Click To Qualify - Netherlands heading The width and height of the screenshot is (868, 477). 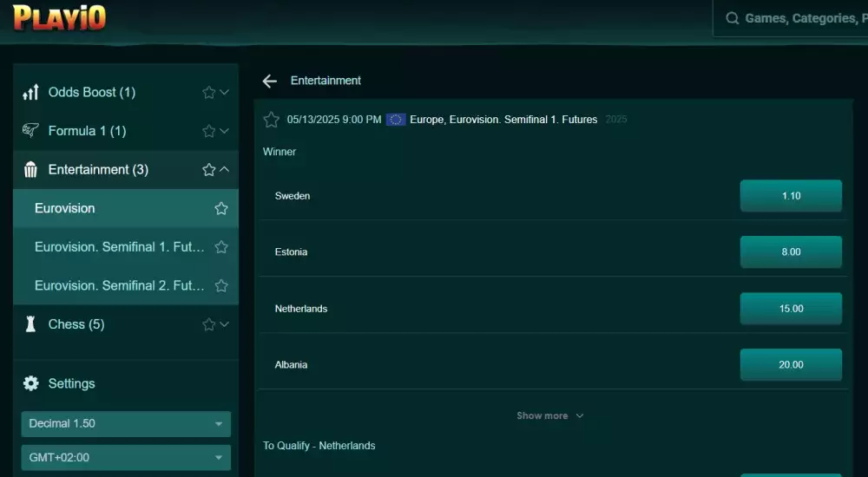[x=319, y=446]
